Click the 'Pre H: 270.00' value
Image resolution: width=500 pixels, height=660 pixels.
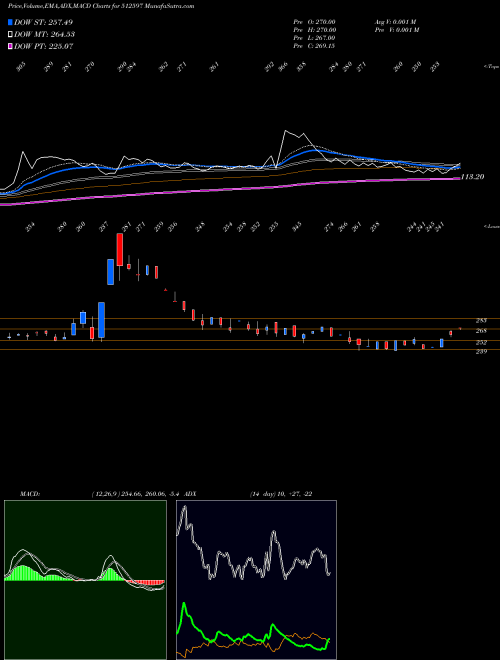point(314,30)
